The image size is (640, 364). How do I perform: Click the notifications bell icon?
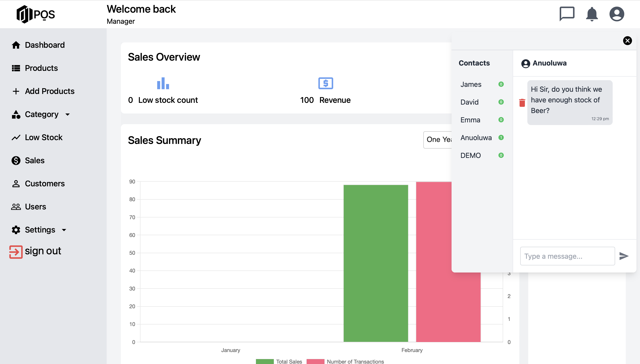(592, 14)
